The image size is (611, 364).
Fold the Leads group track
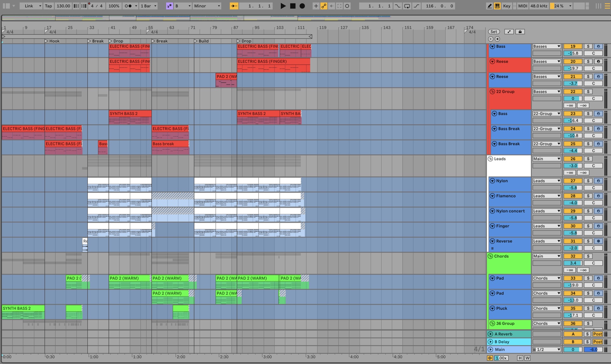tap(490, 159)
